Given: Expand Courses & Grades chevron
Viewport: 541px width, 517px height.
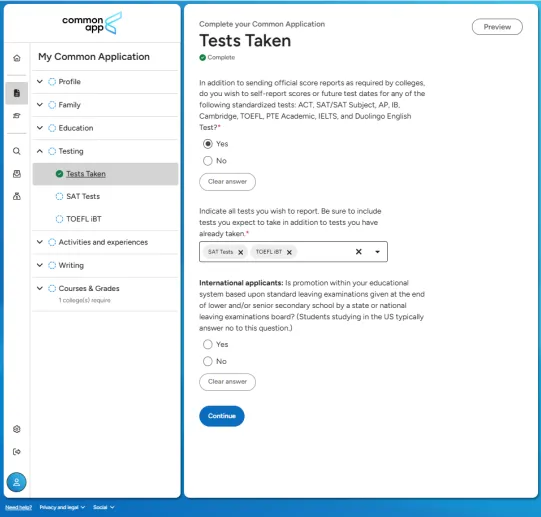Looking at the screenshot, I should [x=40, y=288].
